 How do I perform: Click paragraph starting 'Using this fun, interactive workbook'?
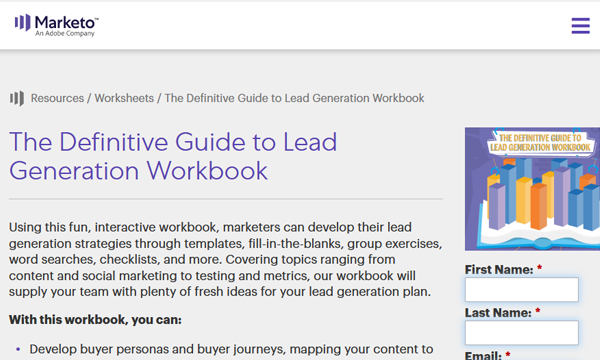point(225,259)
